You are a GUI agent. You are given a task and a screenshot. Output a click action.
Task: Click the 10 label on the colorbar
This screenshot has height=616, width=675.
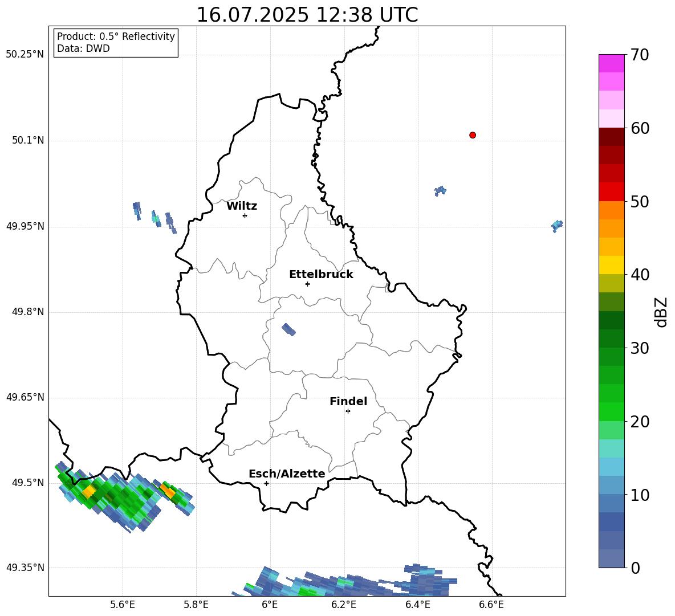tap(640, 495)
